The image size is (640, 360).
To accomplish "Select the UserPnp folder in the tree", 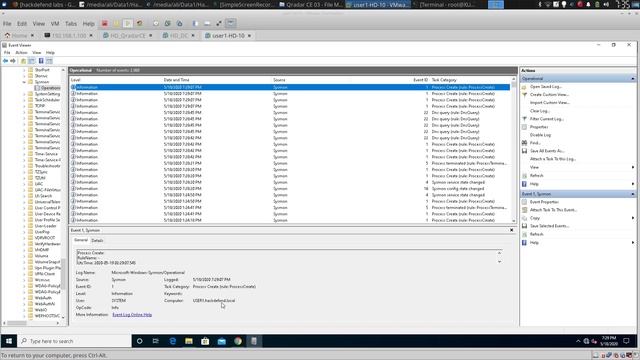I will point(42,232).
